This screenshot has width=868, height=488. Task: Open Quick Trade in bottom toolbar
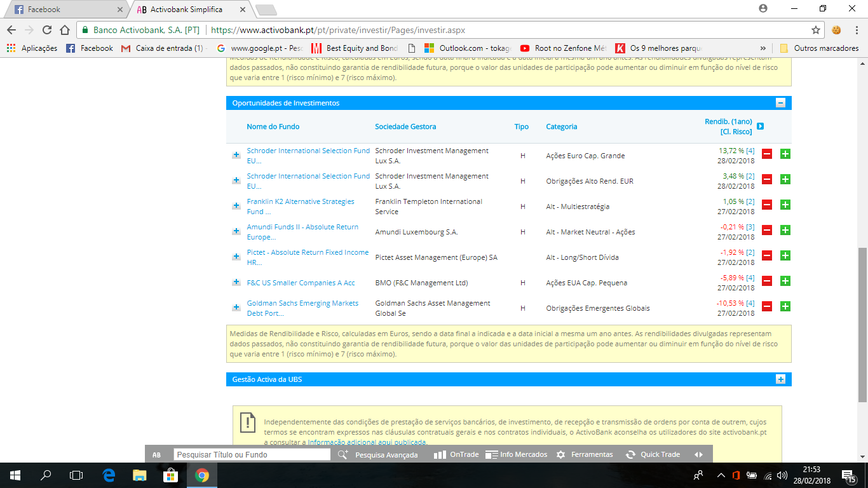click(653, 454)
